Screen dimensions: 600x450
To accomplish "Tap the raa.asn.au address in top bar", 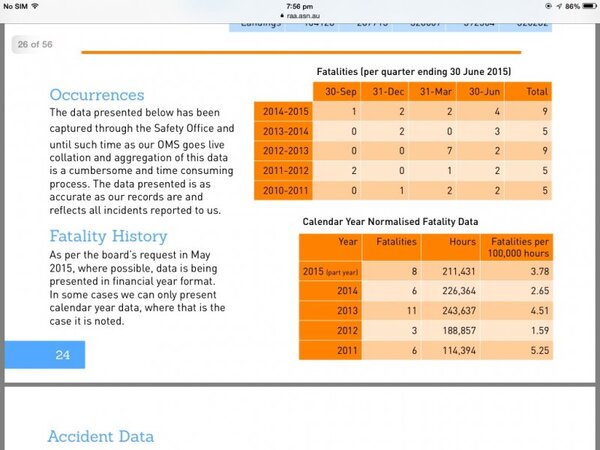I will [x=303, y=16].
